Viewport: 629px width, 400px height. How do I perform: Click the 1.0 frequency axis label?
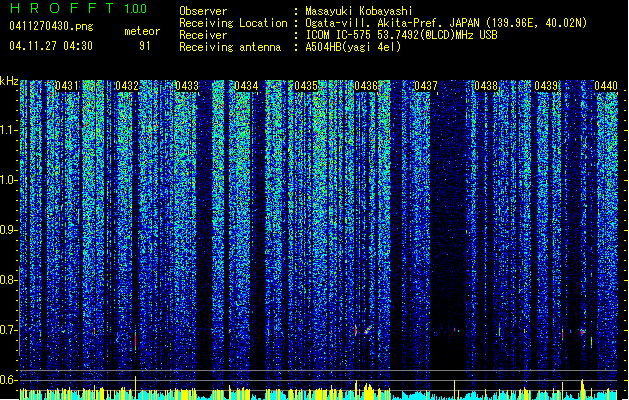pyautogui.click(x=9, y=180)
